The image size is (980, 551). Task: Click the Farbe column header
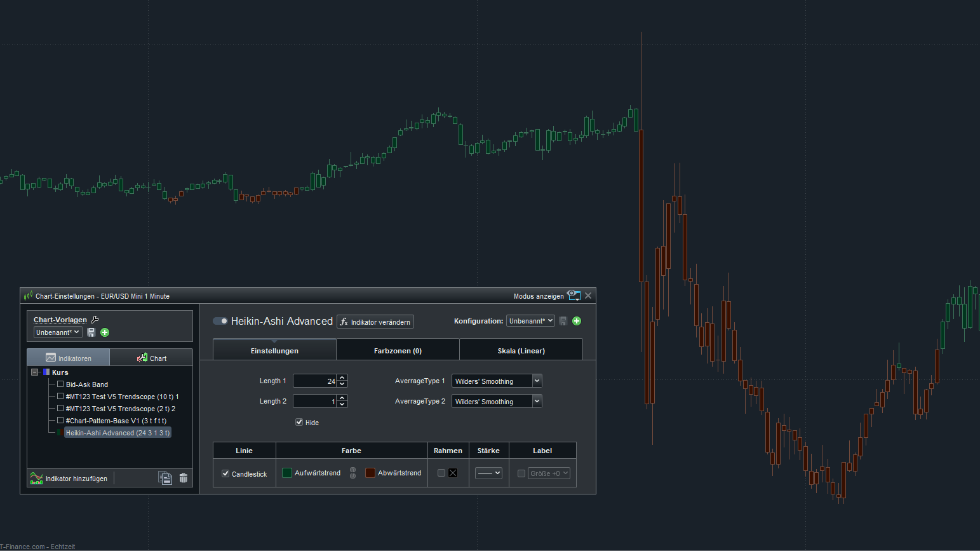pos(352,451)
